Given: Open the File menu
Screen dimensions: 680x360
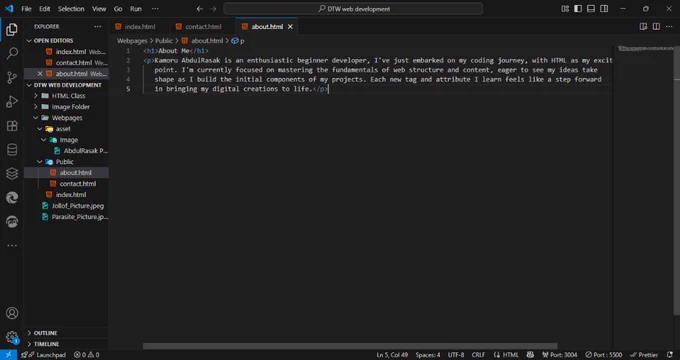Looking at the screenshot, I should (26, 9).
